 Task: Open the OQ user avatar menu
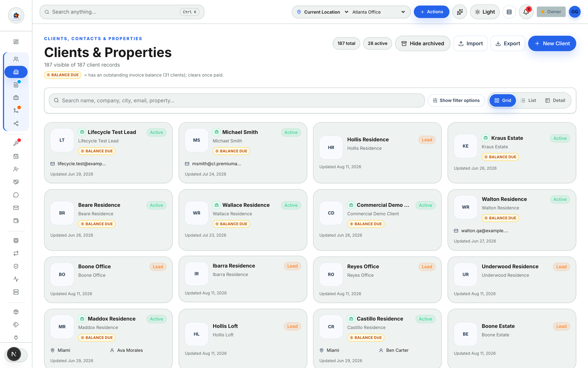[575, 12]
